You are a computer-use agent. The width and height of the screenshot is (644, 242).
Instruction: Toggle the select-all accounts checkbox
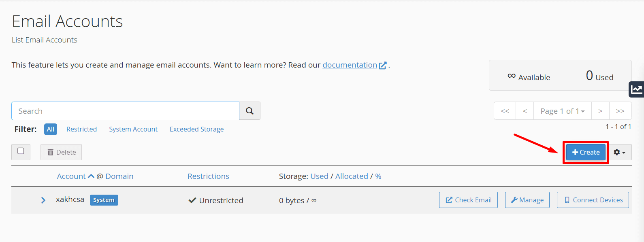click(21, 151)
